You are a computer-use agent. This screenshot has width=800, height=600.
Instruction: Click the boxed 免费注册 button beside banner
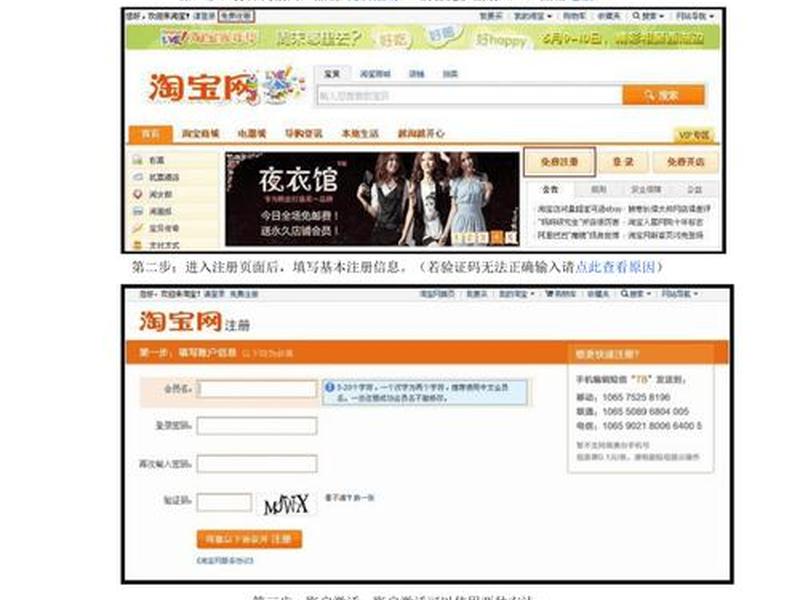coord(559,162)
